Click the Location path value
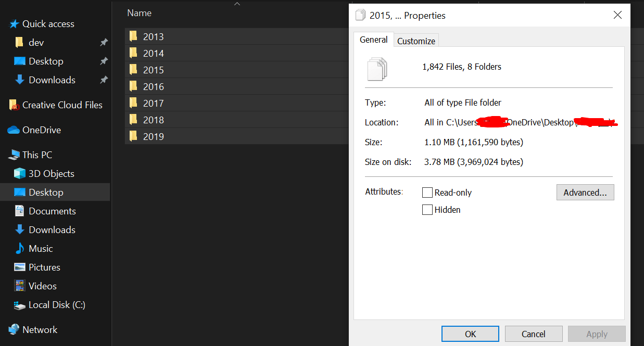The width and height of the screenshot is (644, 346). [521, 122]
